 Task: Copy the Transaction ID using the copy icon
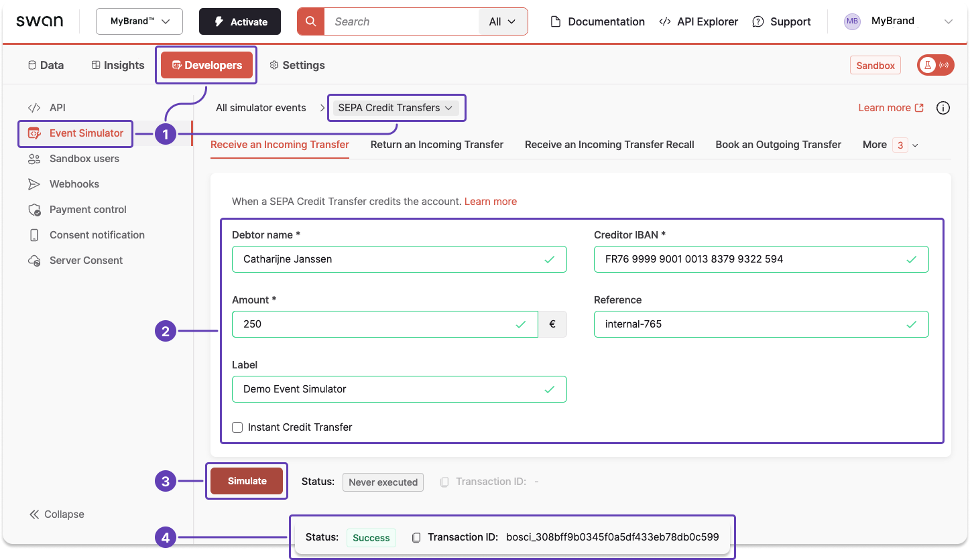(416, 537)
